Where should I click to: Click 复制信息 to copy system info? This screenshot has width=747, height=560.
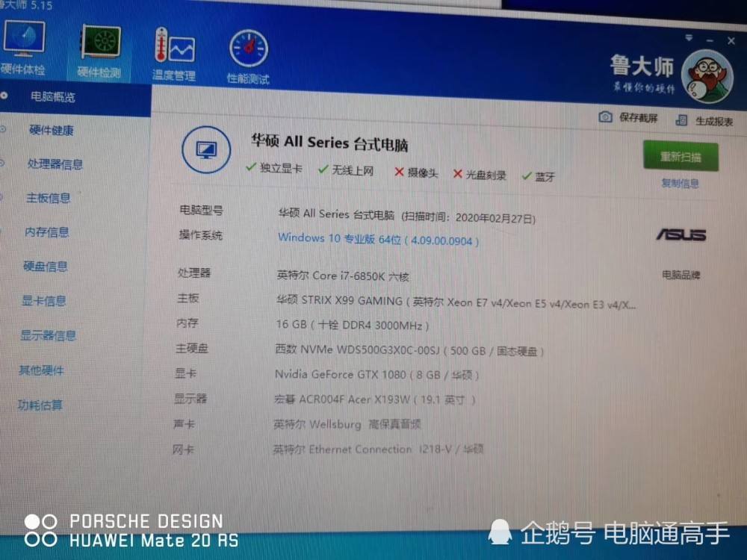(680, 183)
